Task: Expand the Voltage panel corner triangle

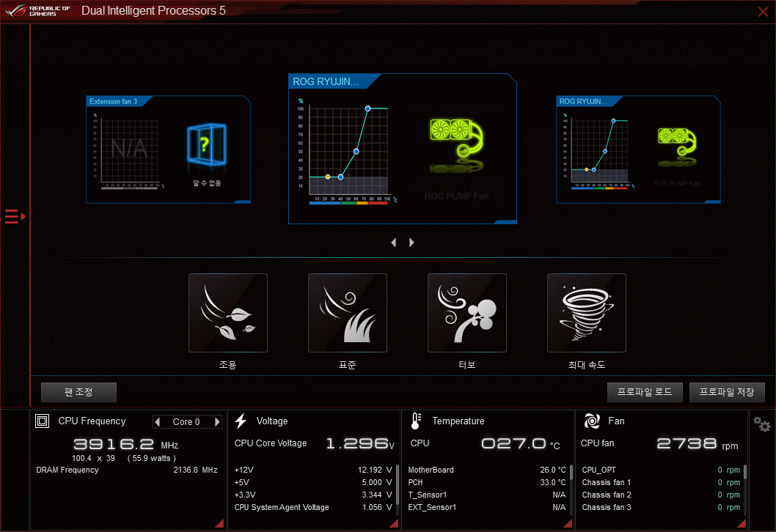Action: 394,523
